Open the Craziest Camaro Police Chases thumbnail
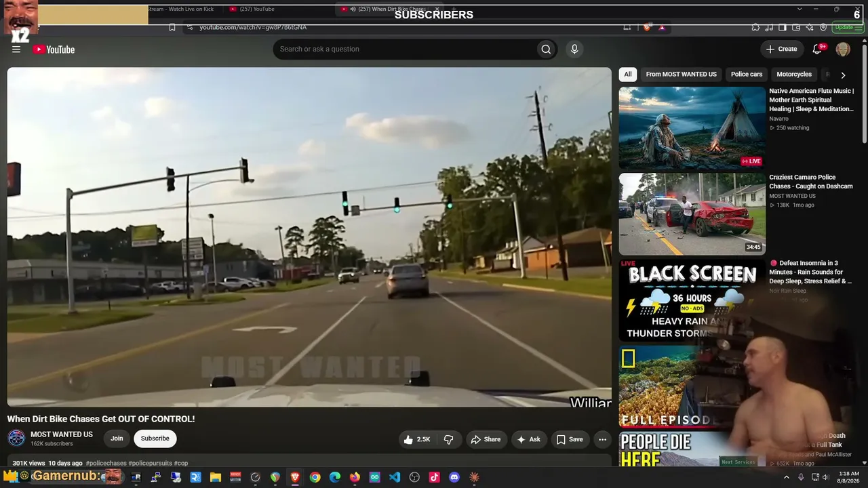The height and width of the screenshot is (488, 868). [x=692, y=213]
